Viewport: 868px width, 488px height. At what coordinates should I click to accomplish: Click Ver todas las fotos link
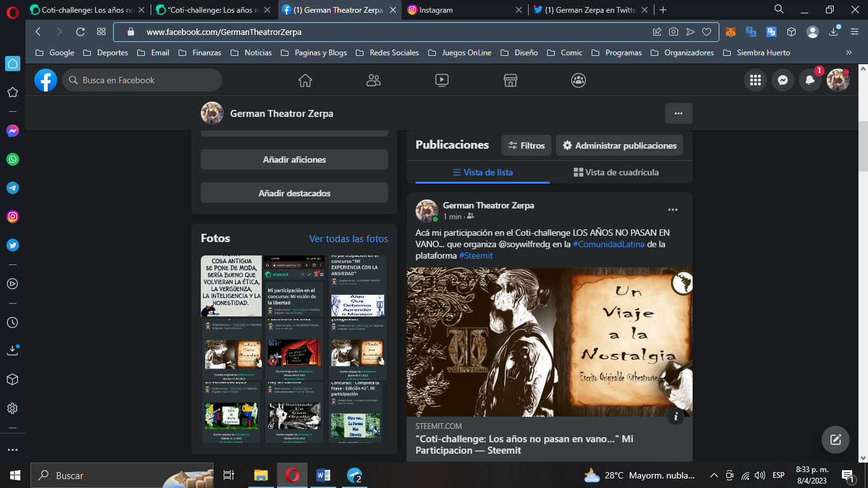[x=349, y=239]
